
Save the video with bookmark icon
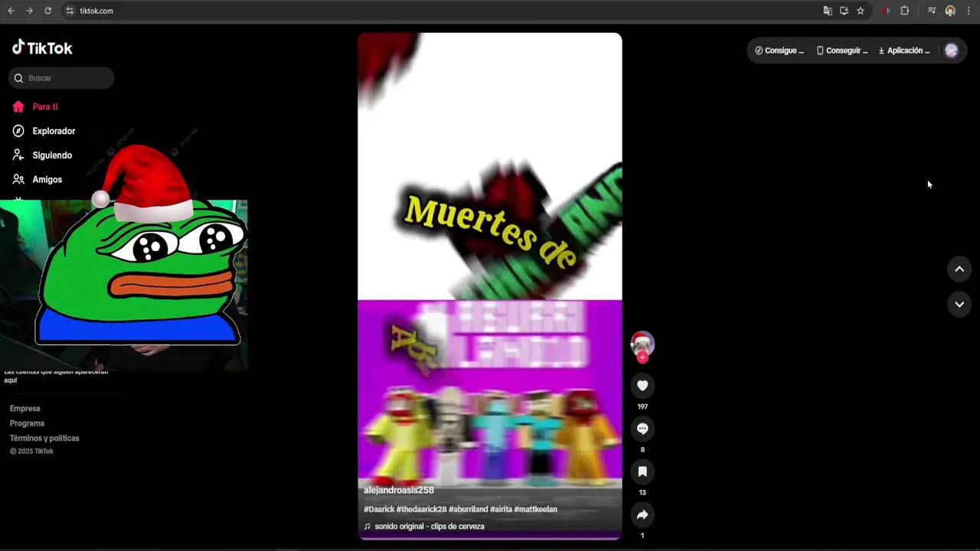pyautogui.click(x=642, y=471)
